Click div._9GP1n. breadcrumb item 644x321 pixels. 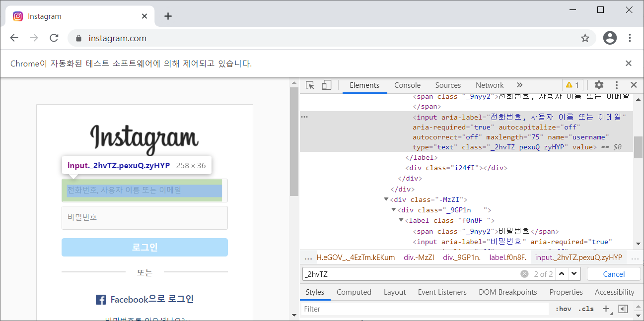(462, 257)
